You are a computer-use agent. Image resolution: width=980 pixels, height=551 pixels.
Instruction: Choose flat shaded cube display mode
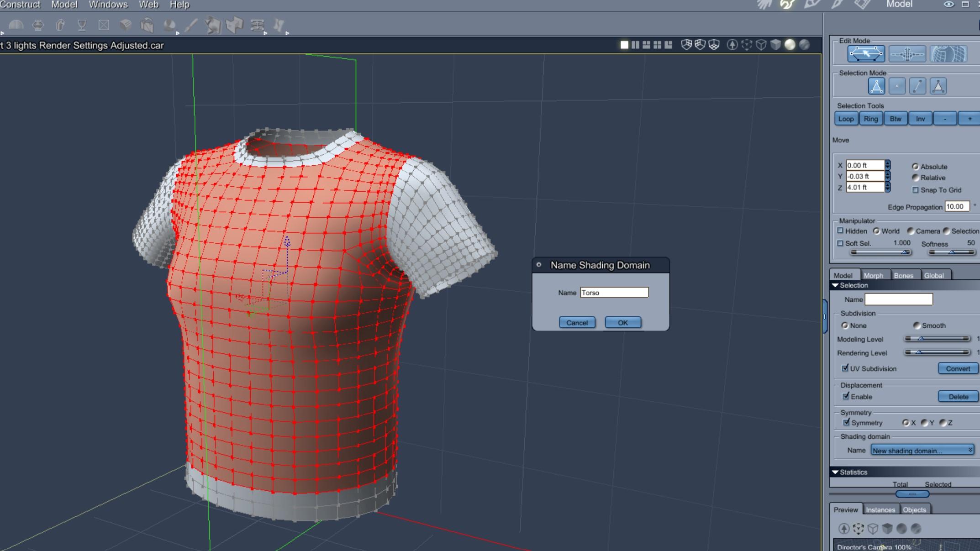click(775, 45)
